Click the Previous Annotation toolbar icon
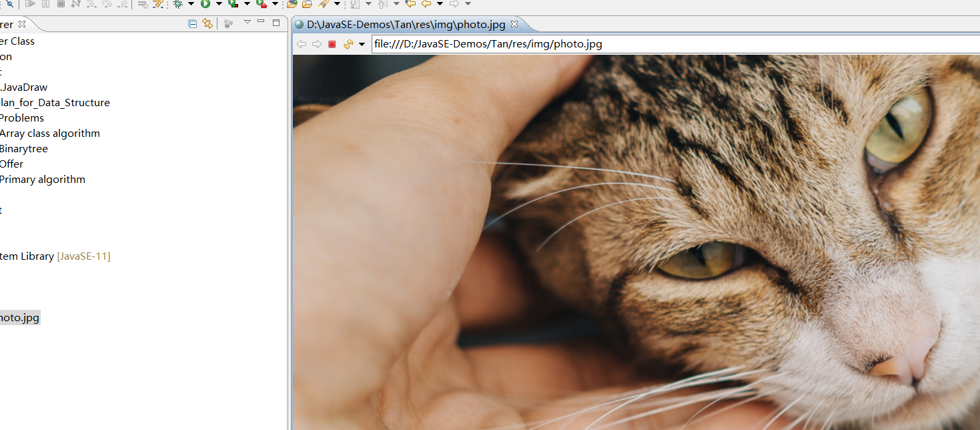Viewport: 980px width, 430px height. pyautogui.click(x=382, y=4)
